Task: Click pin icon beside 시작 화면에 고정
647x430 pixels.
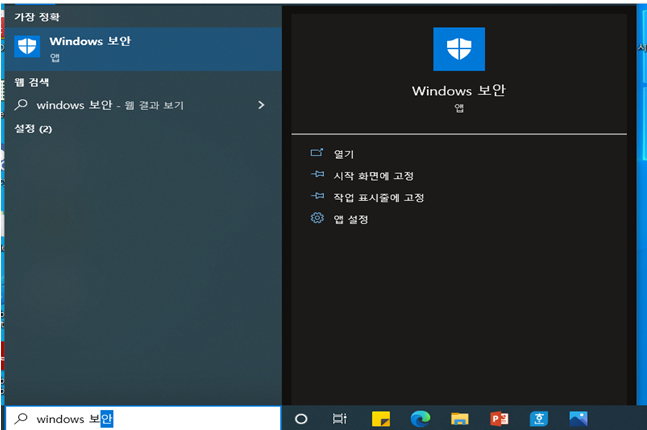Action: coord(317,174)
